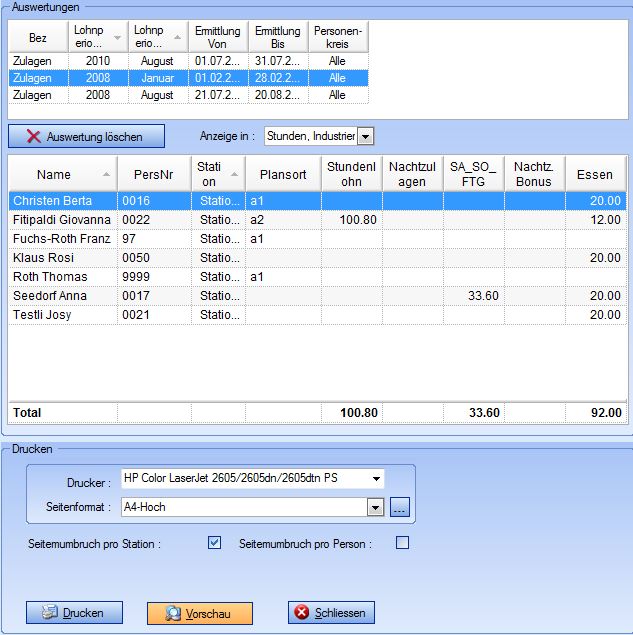Click the printer icon on Drucken button

[48, 613]
